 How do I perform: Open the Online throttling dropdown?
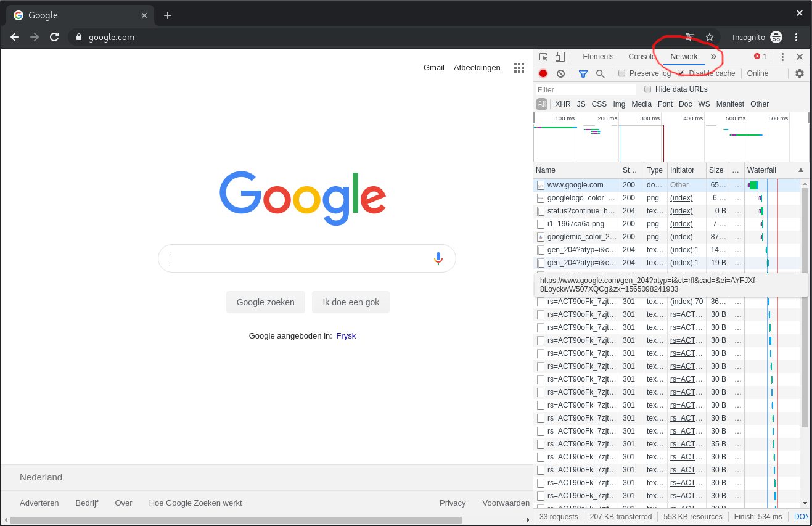click(x=758, y=73)
